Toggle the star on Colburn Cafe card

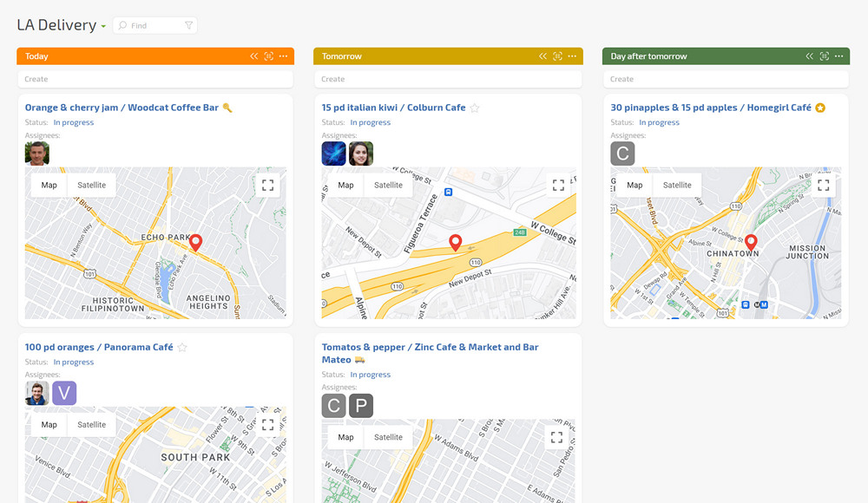coord(475,108)
